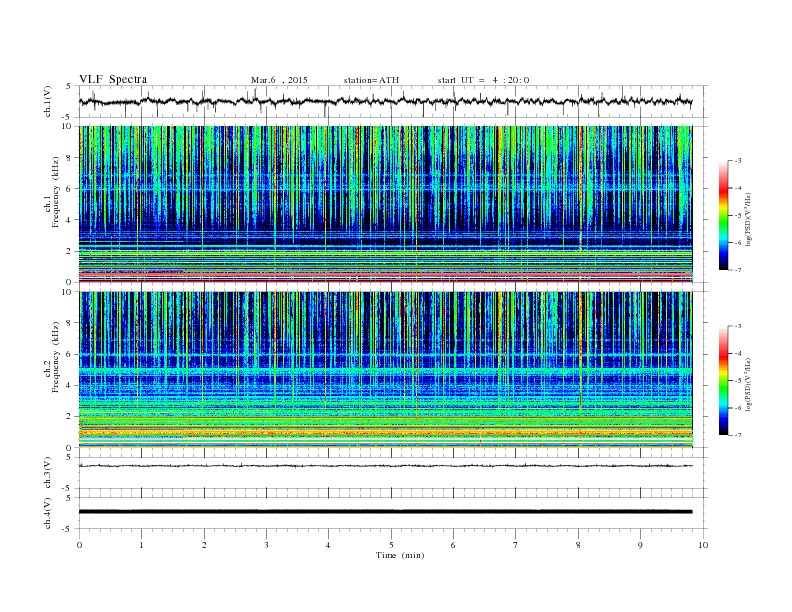This screenshot has width=792, height=612.
Task: Click the ch.1 frequency spectrogram panel
Action: point(386,204)
